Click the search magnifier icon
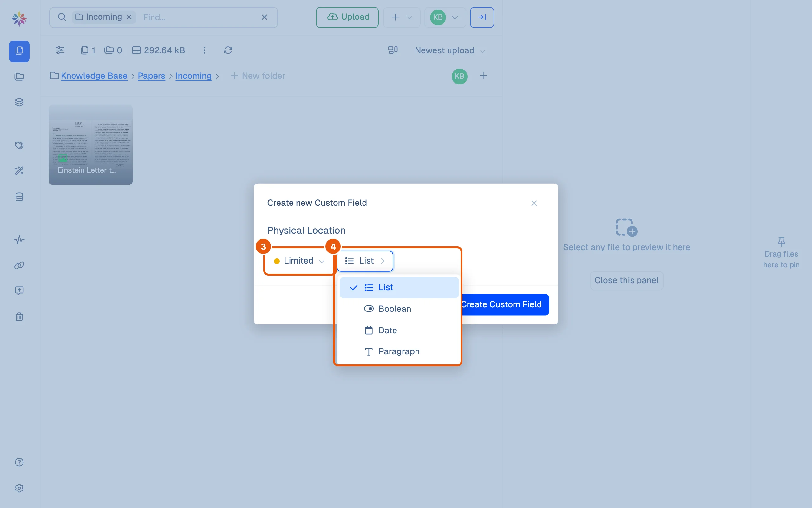 coord(62,17)
